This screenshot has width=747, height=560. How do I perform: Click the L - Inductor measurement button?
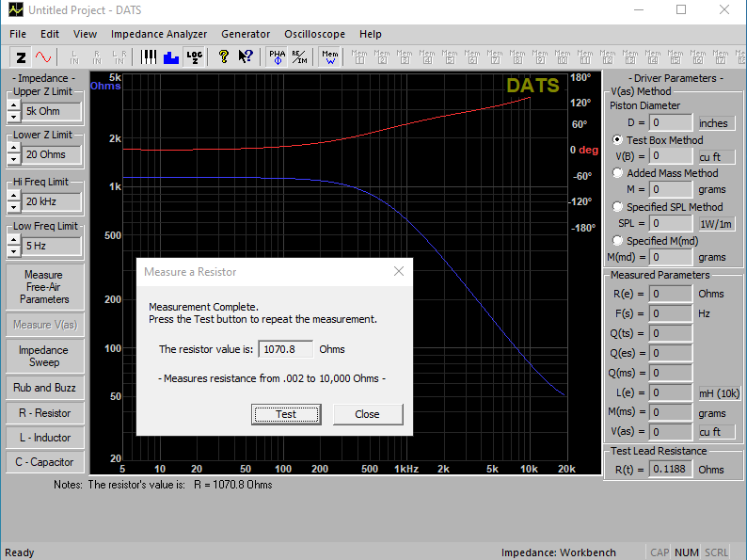44,438
